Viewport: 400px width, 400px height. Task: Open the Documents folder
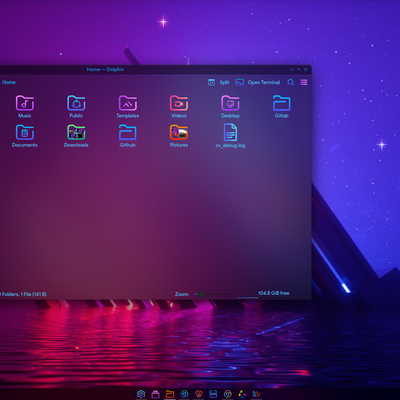[x=25, y=136]
